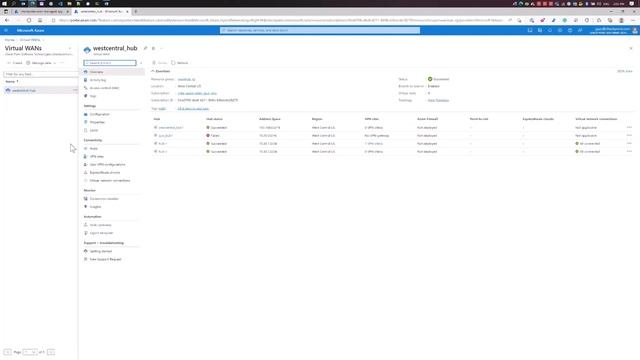The height and width of the screenshot is (360, 640).
Task: Open Access control (IAM)
Action: click(x=104, y=88)
